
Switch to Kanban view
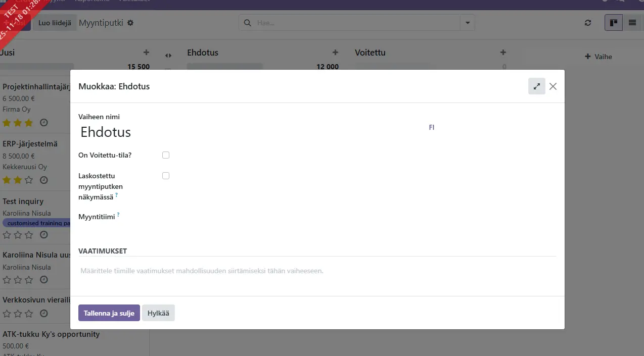(x=614, y=23)
